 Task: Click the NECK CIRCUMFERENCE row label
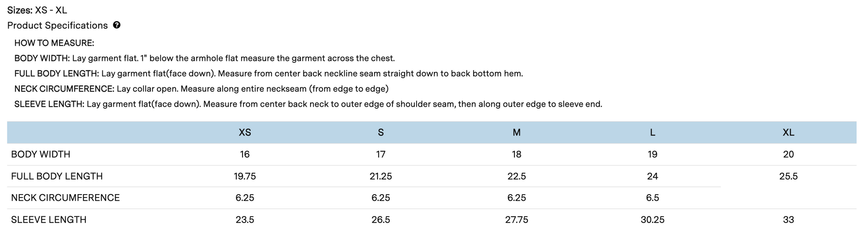pyautogui.click(x=66, y=198)
